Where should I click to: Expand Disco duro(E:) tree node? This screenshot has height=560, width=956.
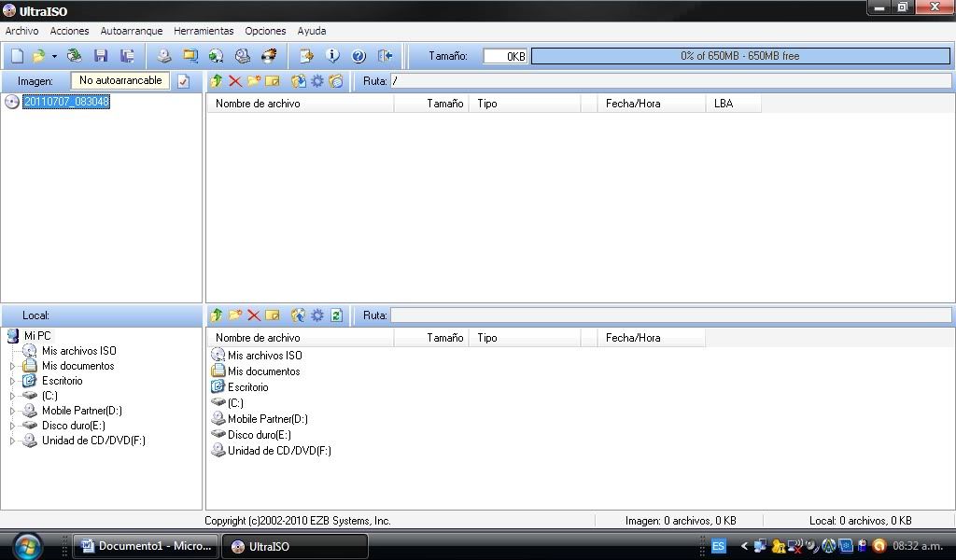pos(12,426)
